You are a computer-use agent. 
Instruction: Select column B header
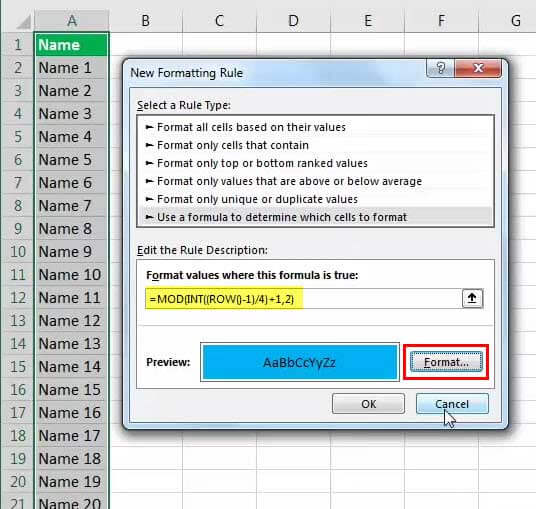click(x=146, y=21)
